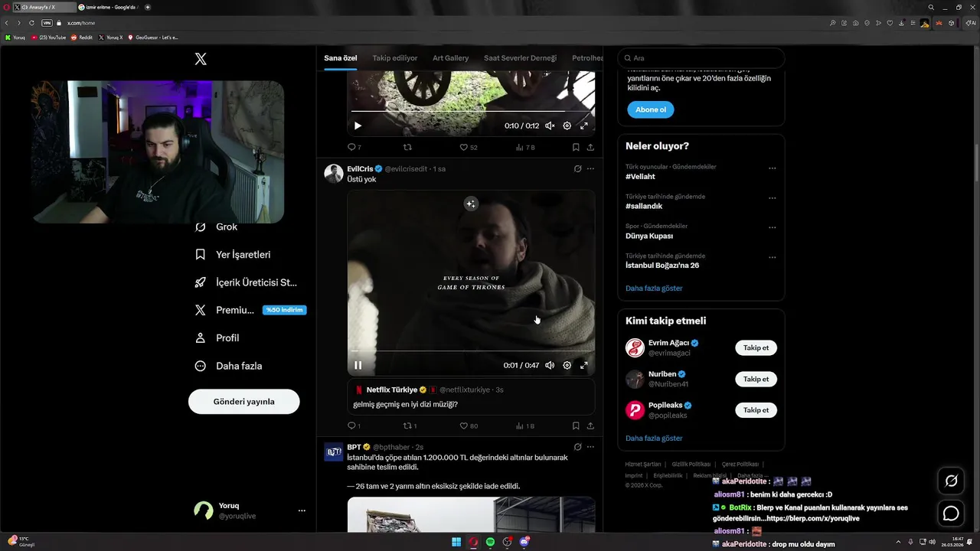This screenshot has height=551, width=980.
Task: Open messages floating chat button
Action: click(951, 514)
